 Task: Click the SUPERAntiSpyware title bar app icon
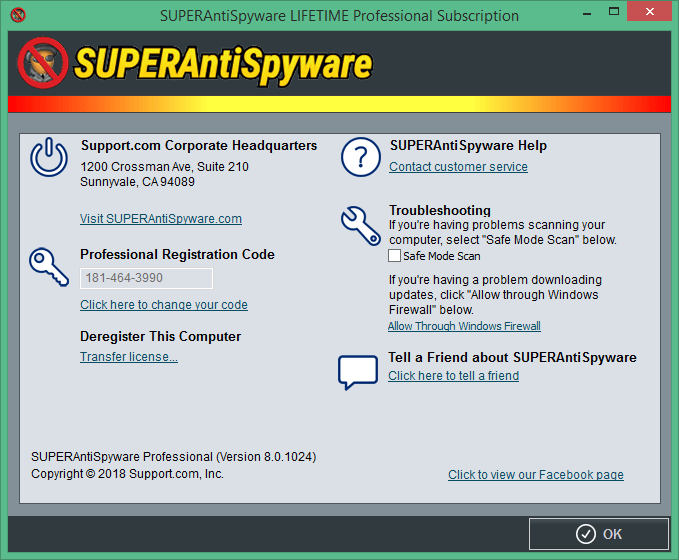(x=18, y=15)
